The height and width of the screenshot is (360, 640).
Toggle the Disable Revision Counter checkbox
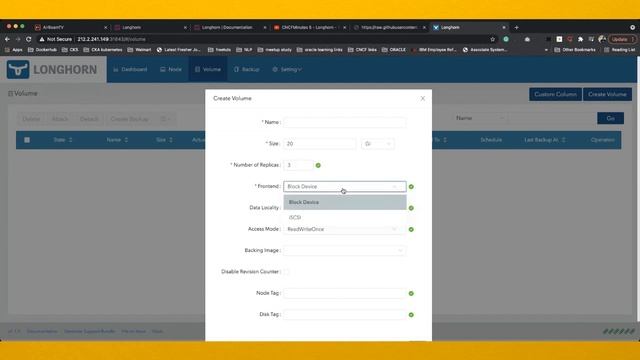click(x=287, y=272)
